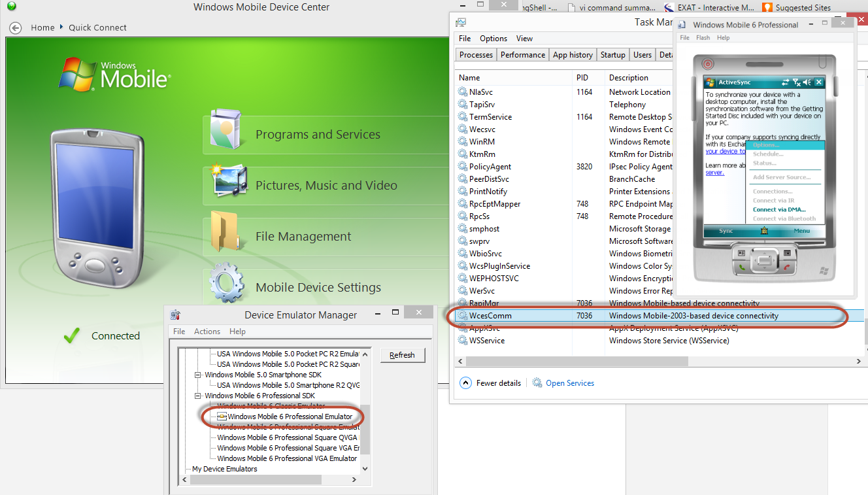Viewport: 868px width, 495px height.
Task: Open Flash menu in the emulator window
Action: click(703, 38)
